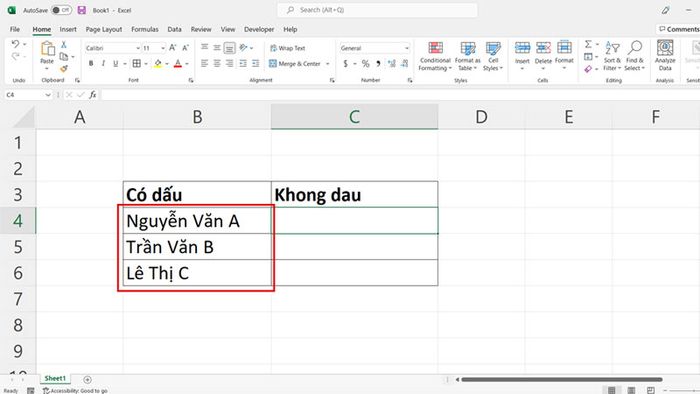Increase font size with larger A
Screen dimensions: 700x394
coord(173,48)
